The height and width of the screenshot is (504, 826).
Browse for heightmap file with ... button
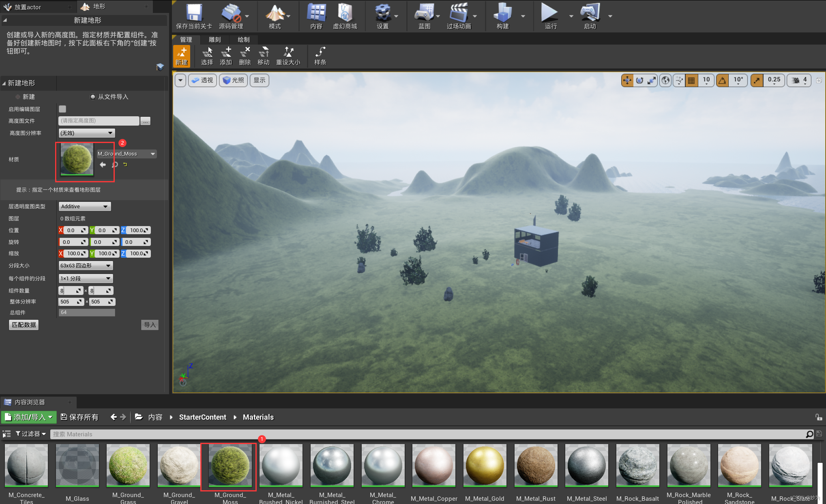[x=145, y=121]
